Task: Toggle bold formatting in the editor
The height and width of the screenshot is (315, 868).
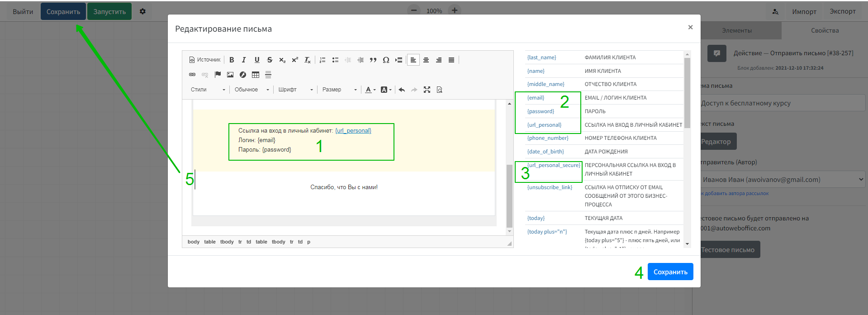Action: 232,60
